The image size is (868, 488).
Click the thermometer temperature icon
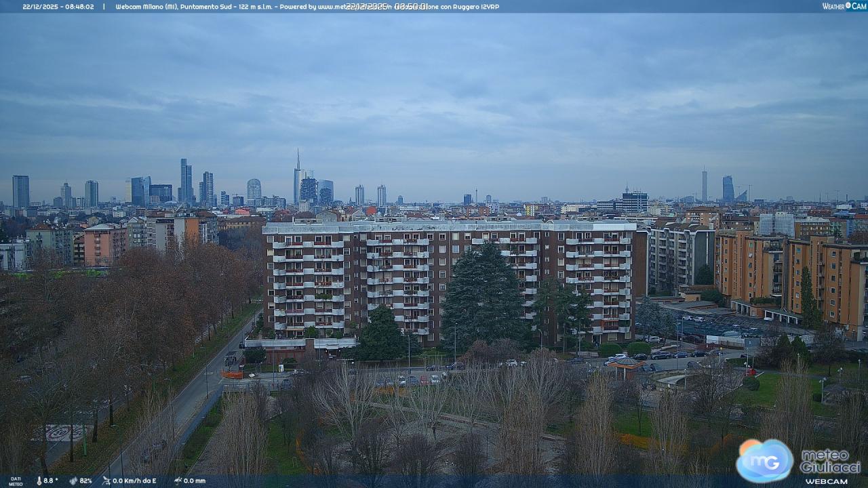(x=39, y=481)
